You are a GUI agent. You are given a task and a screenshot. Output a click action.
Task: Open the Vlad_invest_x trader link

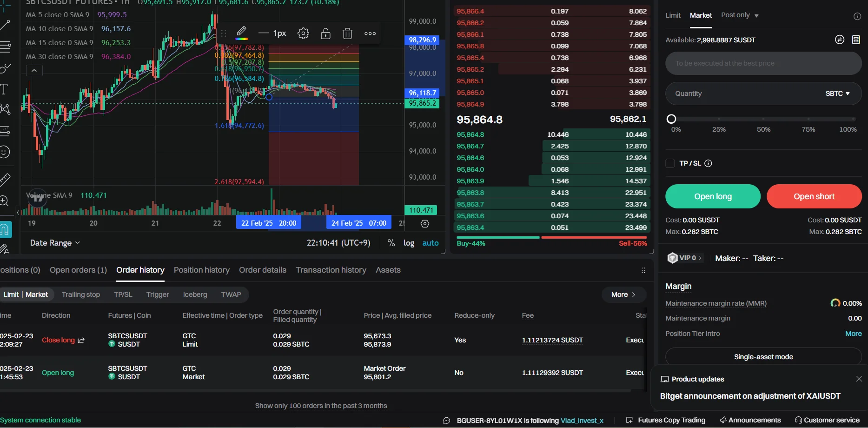(582, 421)
